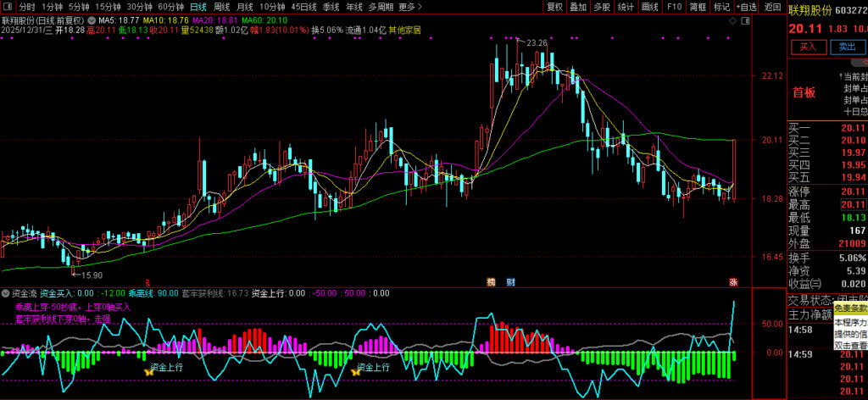Click the second 资金上行 butterfly signal icon

click(352, 369)
